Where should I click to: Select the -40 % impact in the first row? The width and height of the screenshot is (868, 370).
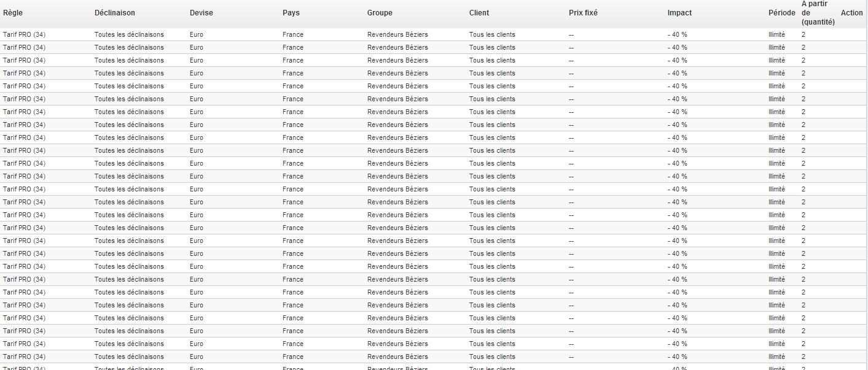click(678, 34)
